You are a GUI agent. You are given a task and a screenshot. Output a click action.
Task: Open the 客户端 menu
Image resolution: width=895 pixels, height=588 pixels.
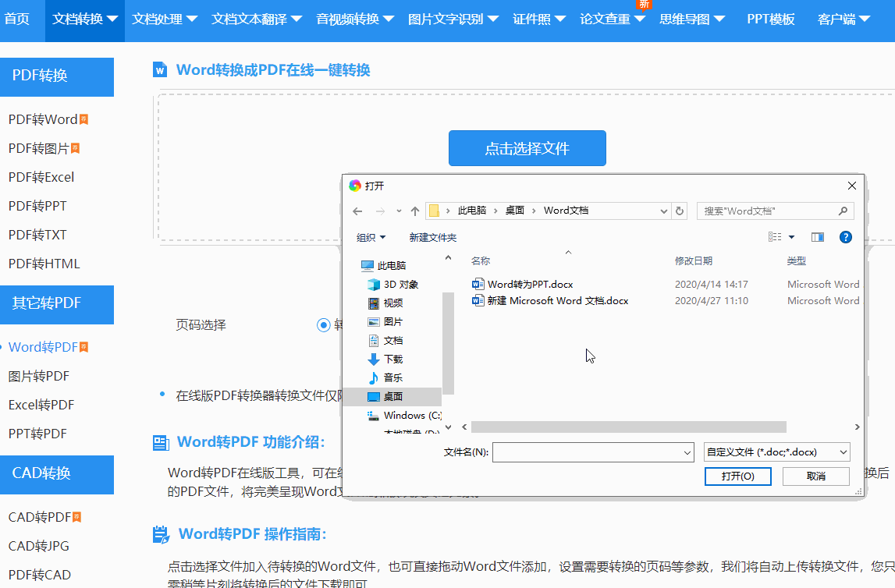coord(844,19)
